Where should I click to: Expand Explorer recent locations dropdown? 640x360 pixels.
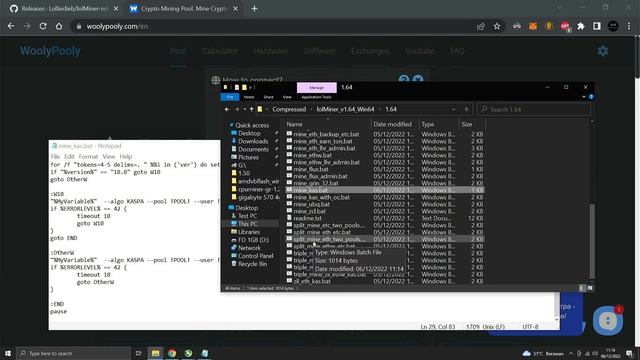coord(244,109)
